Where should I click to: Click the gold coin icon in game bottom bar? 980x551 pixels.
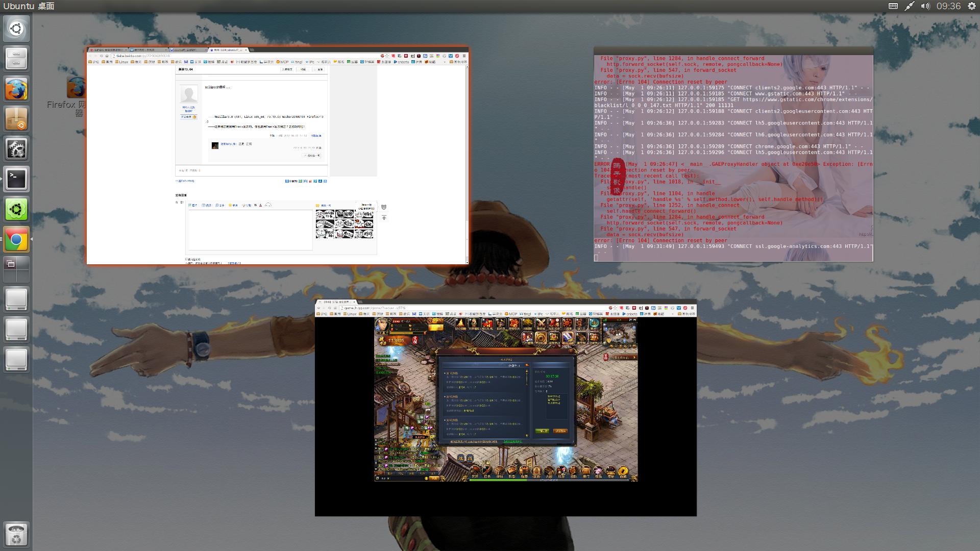(623, 471)
